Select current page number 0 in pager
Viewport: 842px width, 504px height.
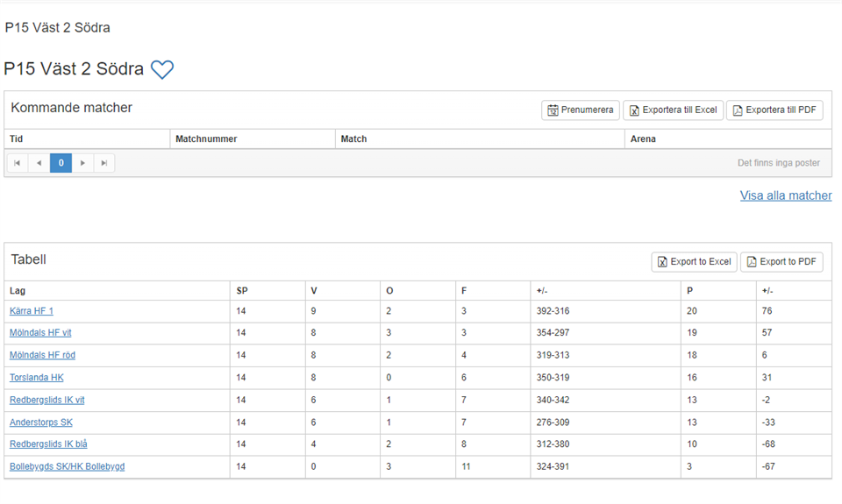pyautogui.click(x=61, y=163)
